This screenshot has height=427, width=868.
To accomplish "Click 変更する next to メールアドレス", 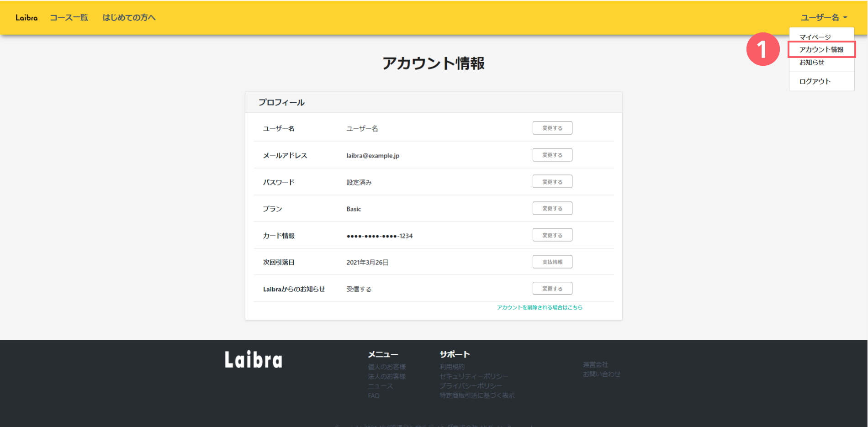I will (552, 155).
